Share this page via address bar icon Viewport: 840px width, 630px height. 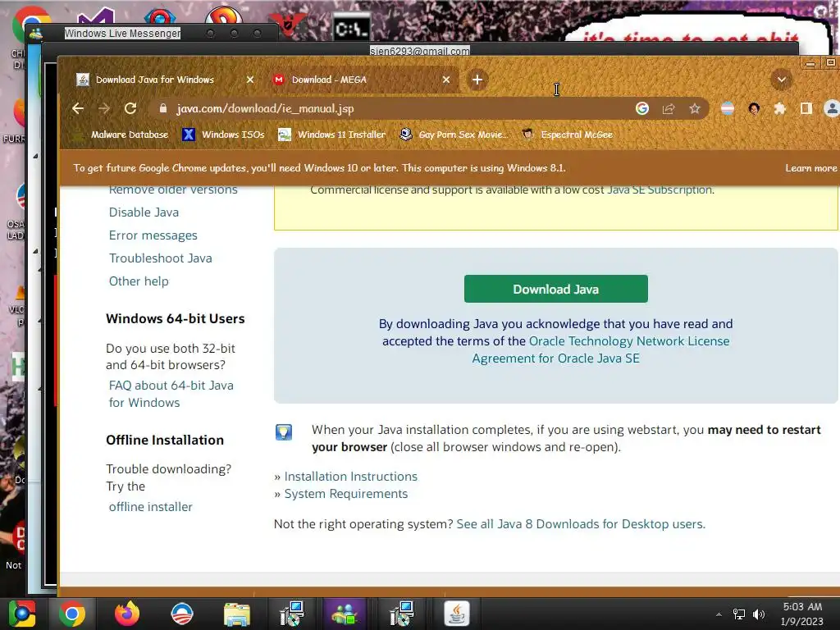668,109
